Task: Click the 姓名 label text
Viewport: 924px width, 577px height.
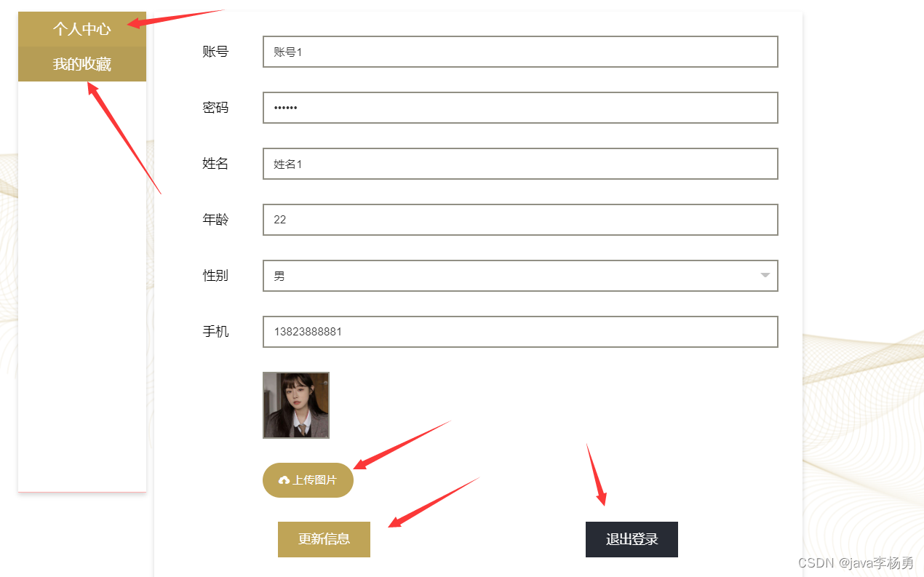Action: click(215, 164)
